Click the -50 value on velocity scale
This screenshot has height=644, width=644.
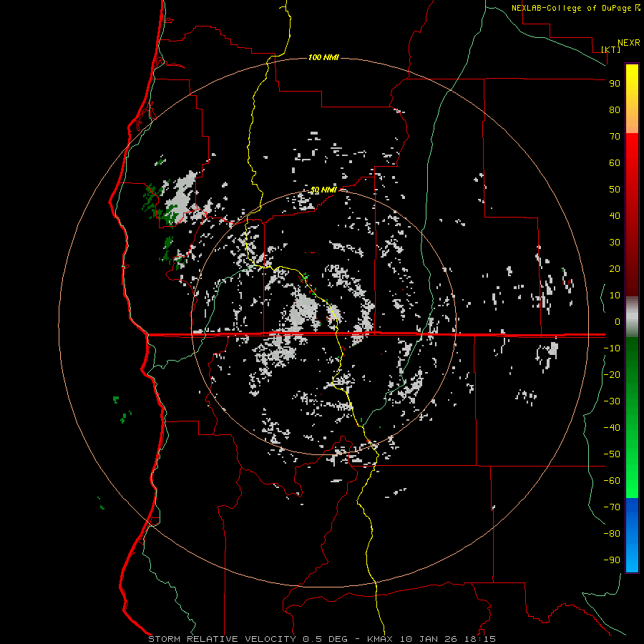coord(612,454)
